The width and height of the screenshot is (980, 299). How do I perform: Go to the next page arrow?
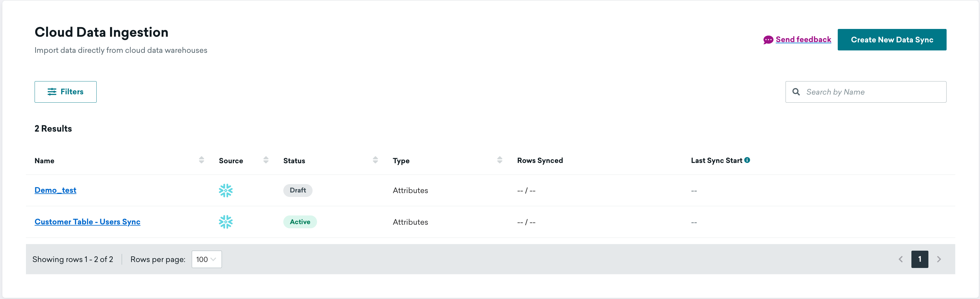(x=939, y=259)
